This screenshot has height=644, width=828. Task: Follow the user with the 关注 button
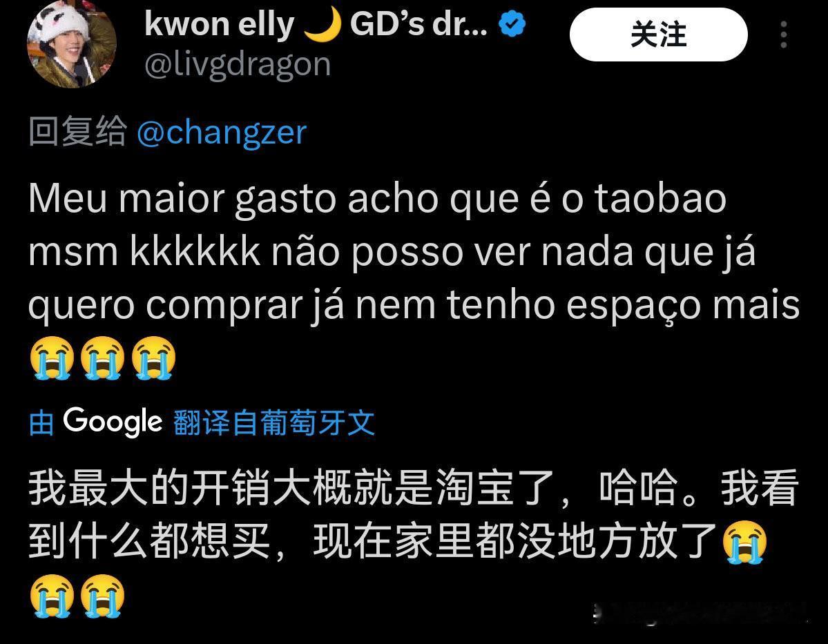[x=659, y=35]
